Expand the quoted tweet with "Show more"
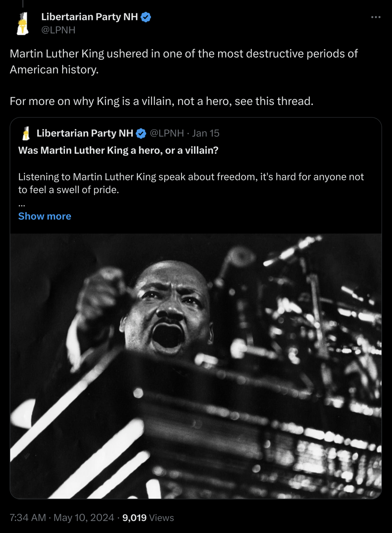This screenshot has width=392, height=533. pyautogui.click(x=45, y=216)
